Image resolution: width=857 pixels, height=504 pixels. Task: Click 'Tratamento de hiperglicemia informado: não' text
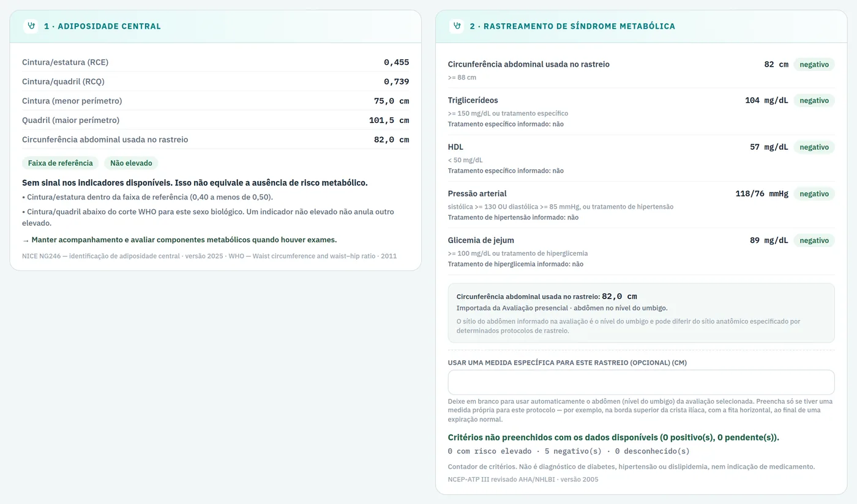[515, 264]
